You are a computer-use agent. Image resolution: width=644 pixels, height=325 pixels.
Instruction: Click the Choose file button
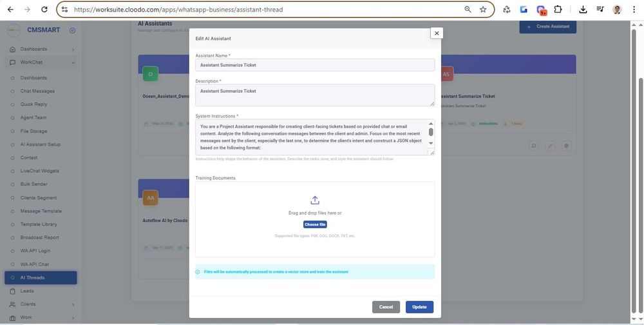coord(315,224)
